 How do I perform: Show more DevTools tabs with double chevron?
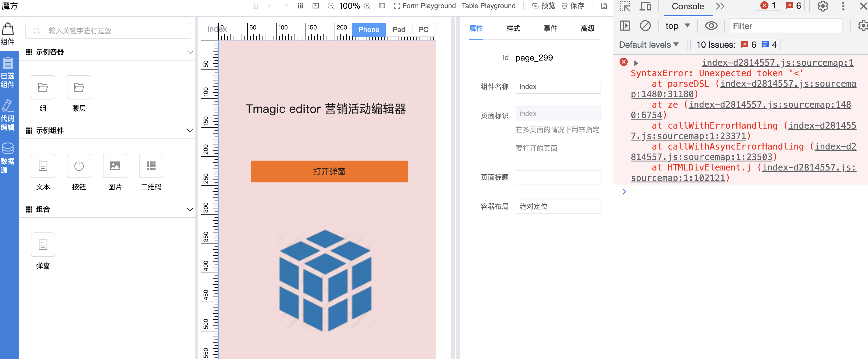[720, 6]
